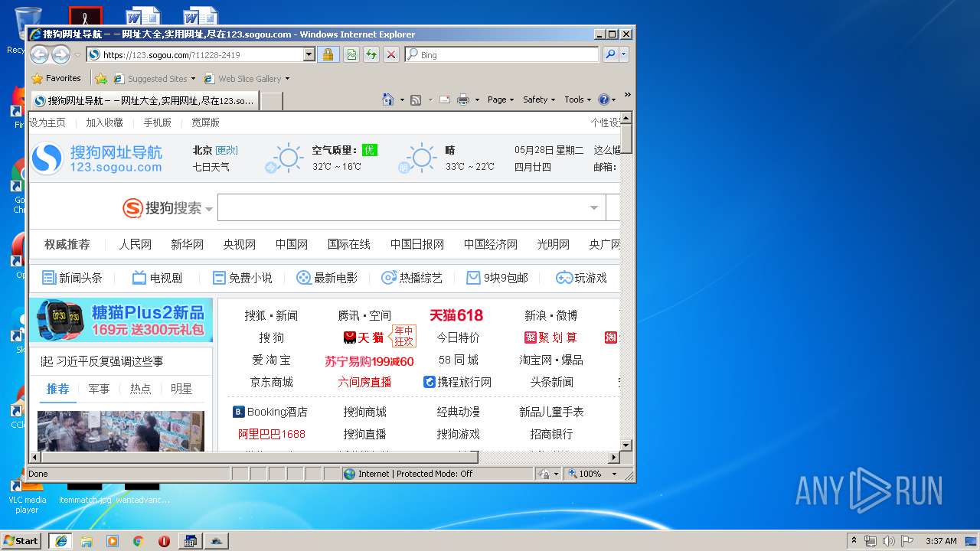The width and height of the screenshot is (980, 551).
Task: Open the Home button dropdown arrow
Action: (x=402, y=99)
